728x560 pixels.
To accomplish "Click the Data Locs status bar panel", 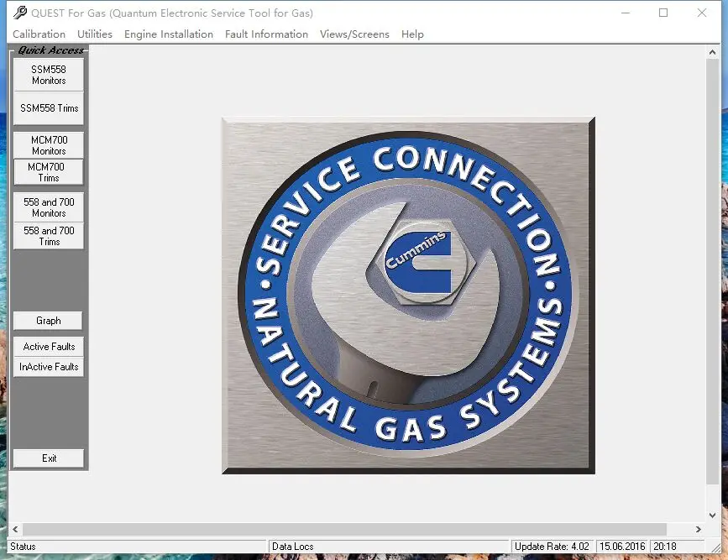I will [389, 547].
